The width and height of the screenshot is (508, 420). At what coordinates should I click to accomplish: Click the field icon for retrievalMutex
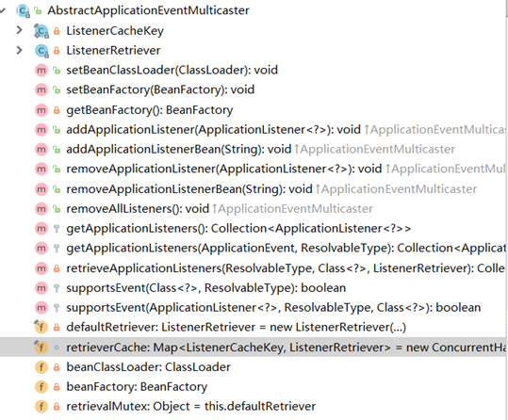pyautogui.click(x=41, y=407)
